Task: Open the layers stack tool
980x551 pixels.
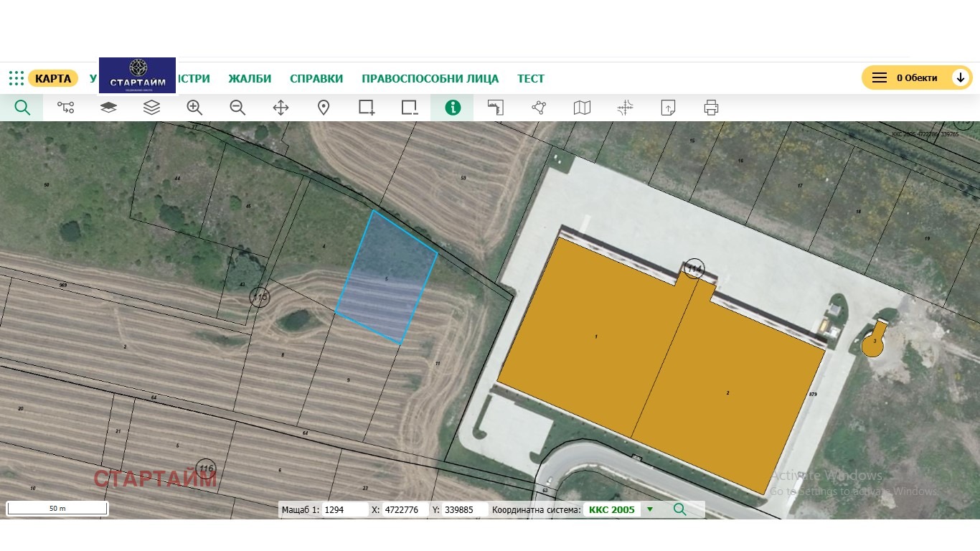Action: (151, 108)
